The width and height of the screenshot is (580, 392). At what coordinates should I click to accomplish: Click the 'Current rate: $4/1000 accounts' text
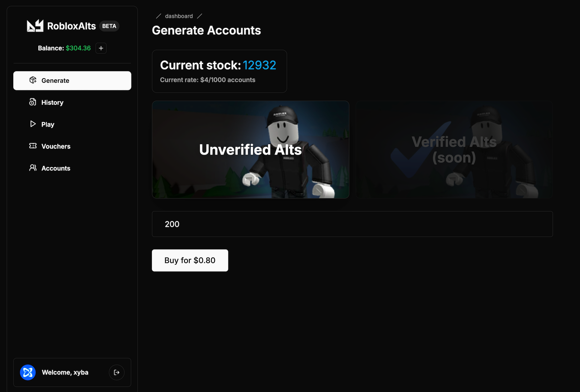coord(208,80)
